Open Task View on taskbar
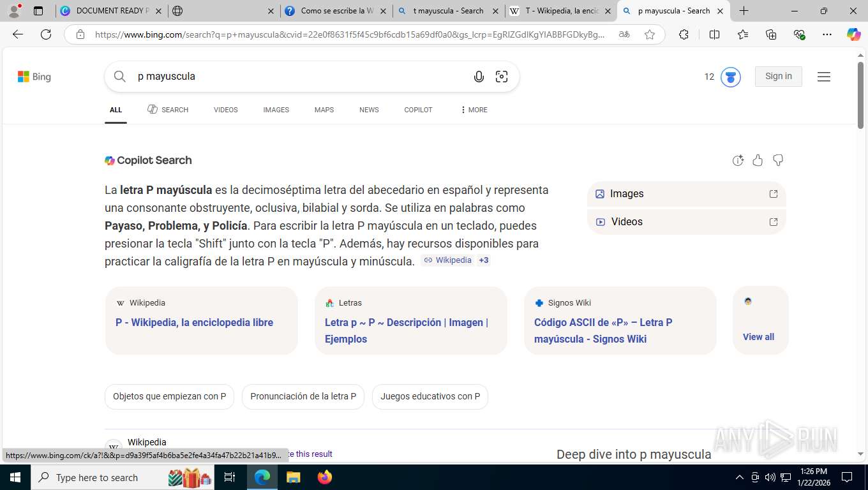The image size is (868, 490). [230, 477]
